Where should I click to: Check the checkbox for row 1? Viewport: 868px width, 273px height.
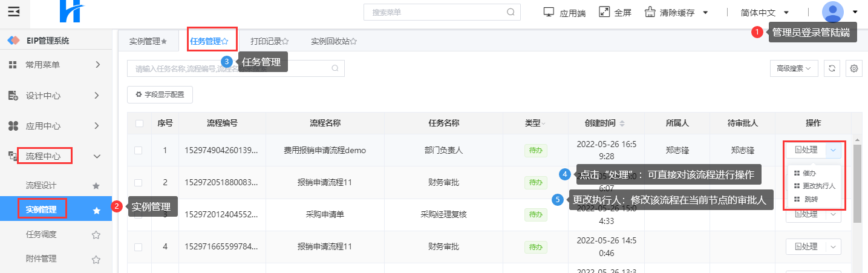pyautogui.click(x=138, y=150)
